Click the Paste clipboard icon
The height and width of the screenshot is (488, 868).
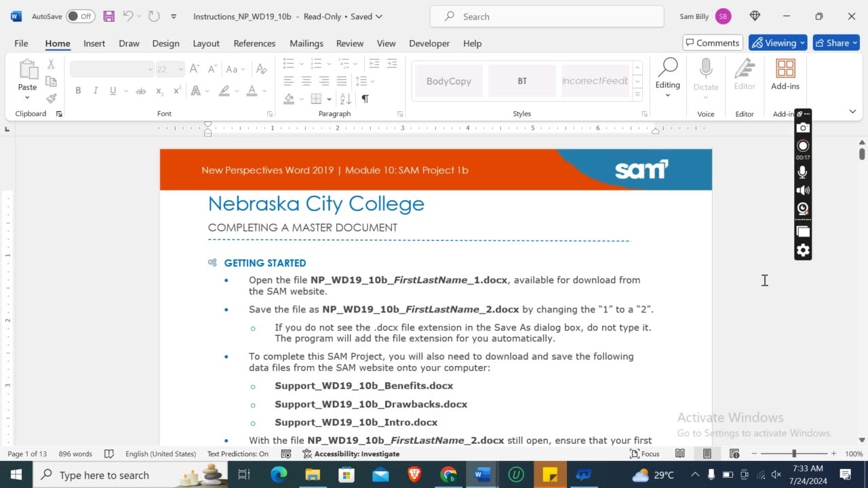point(28,69)
